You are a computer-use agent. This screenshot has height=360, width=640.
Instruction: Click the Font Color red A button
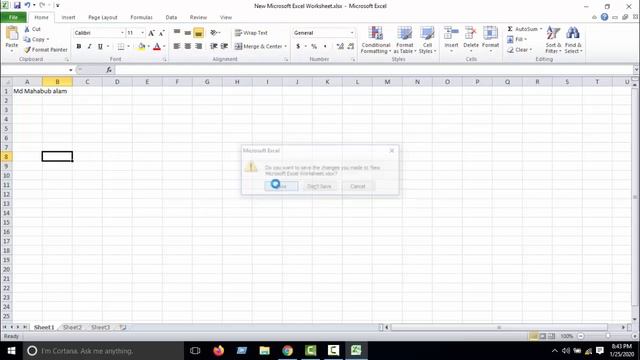click(x=157, y=47)
